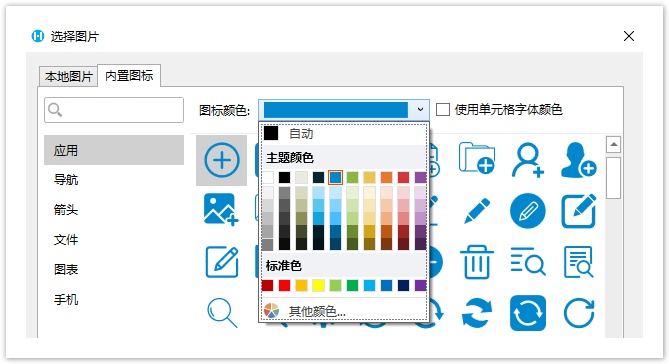Open other colors via the color wheel icon
Image resolution: width=669 pixels, height=364 pixels.
point(271,311)
